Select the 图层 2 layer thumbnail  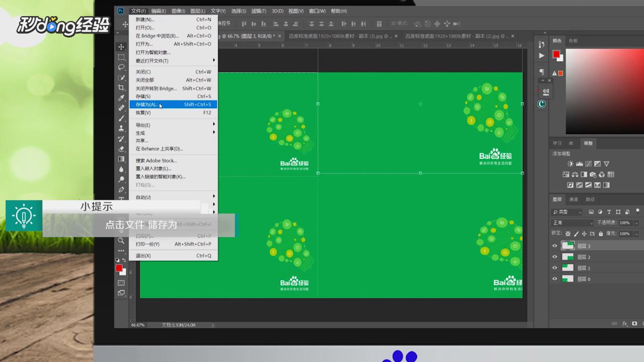tap(568, 257)
